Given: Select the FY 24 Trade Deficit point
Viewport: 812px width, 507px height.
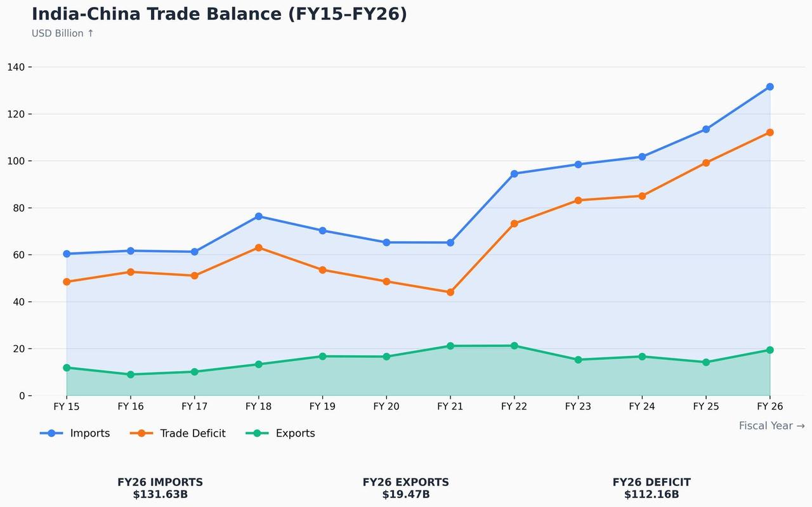Looking at the screenshot, I should tap(642, 196).
